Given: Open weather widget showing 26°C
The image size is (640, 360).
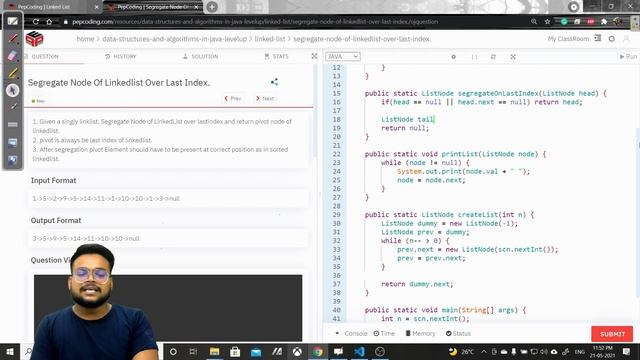Looking at the screenshot, I should [x=461, y=351].
